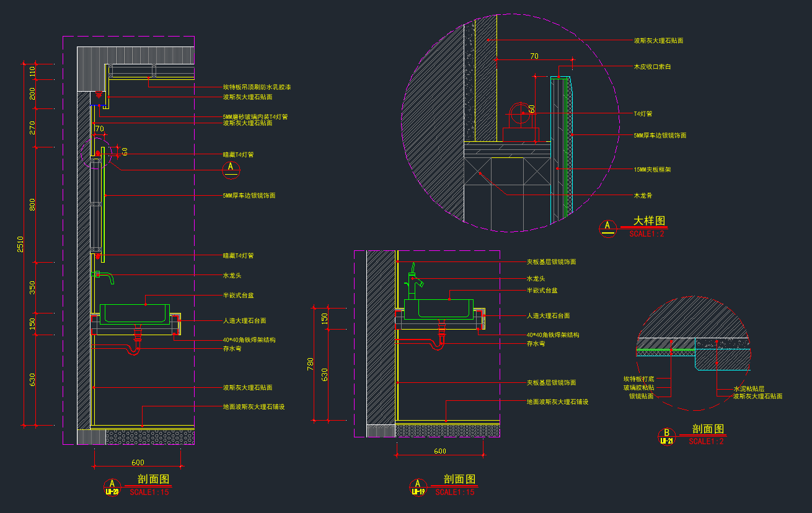
Task: Click the green faucet symbol in left section
Action: pos(105,276)
